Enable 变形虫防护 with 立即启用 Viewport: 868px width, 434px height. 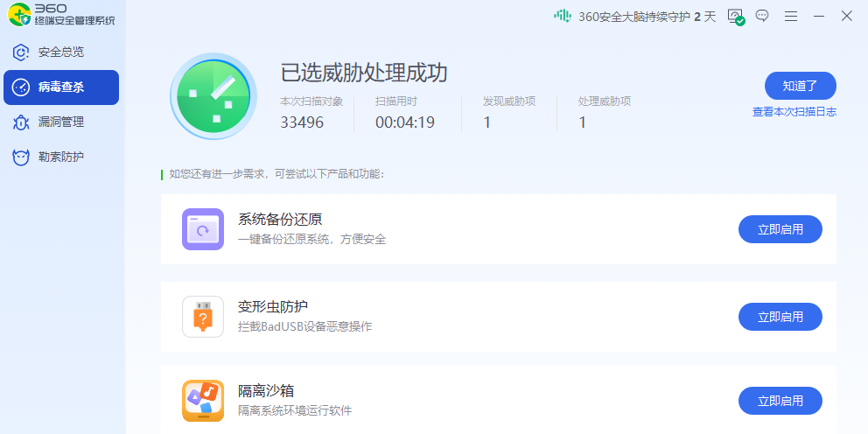780,317
